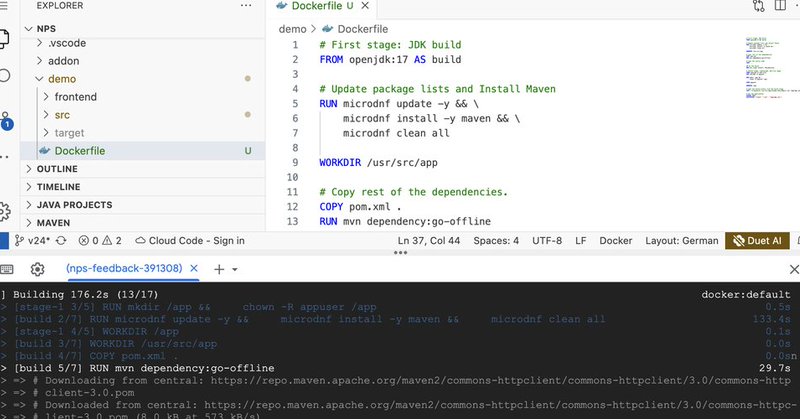Click the Building 176.2s (13/17) terminal line
Image resolution: width=800 pixels, height=419 pixels.
(86, 294)
